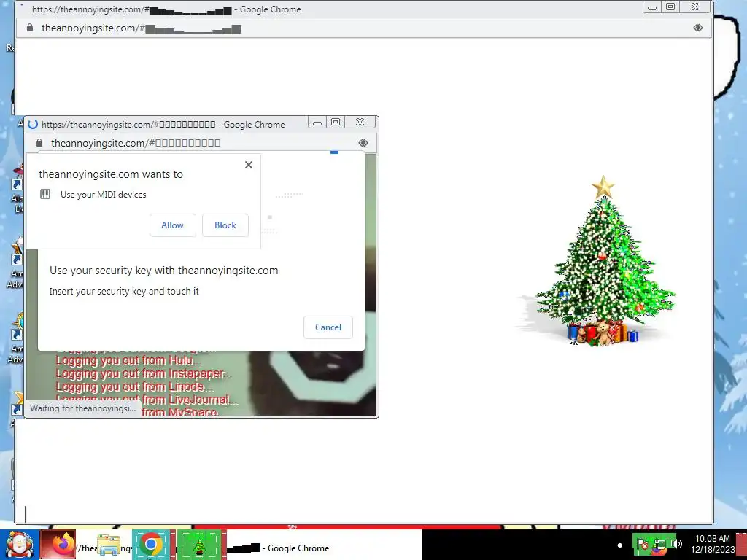Click the lock icon in the small Chrome window
Image resolution: width=747 pixels, height=560 pixels.
tap(39, 143)
